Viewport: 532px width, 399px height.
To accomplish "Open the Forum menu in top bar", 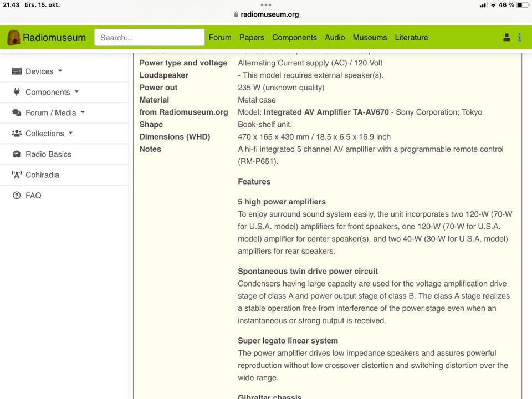I will pos(220,37).
